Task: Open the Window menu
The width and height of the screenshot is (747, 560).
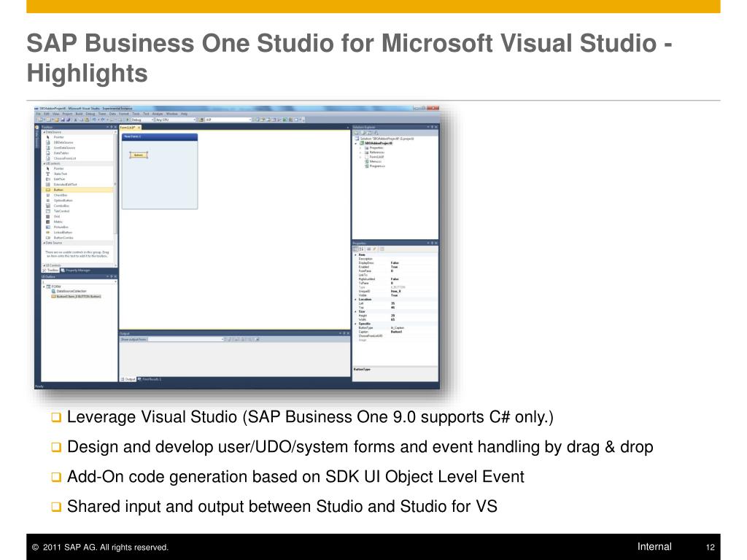Action: coord(171,114)
